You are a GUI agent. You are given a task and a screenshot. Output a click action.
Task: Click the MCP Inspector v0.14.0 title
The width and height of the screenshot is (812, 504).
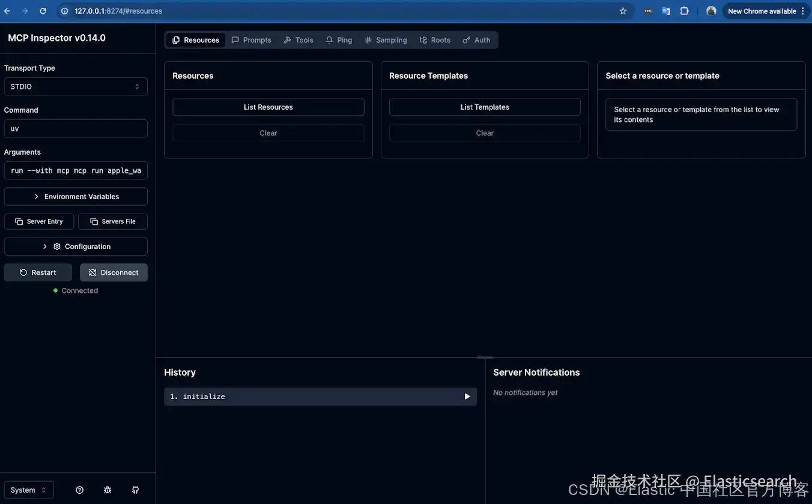click(56, 38)
